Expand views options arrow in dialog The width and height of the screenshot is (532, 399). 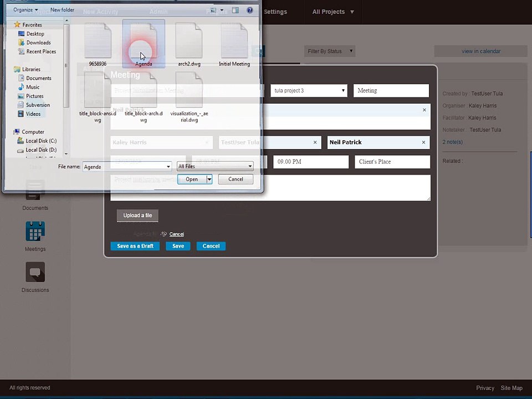pos(222,10)
